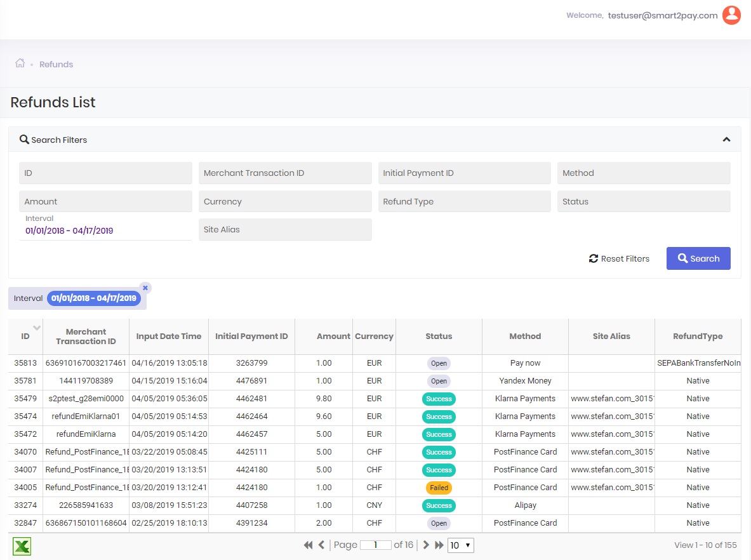
Task: Sort by Merchant Transaction ID column
Action: click(86, 337)
